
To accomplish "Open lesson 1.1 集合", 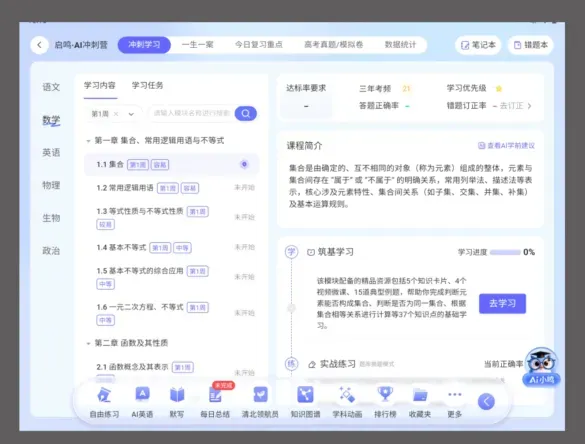I will [x=171, y=164].
